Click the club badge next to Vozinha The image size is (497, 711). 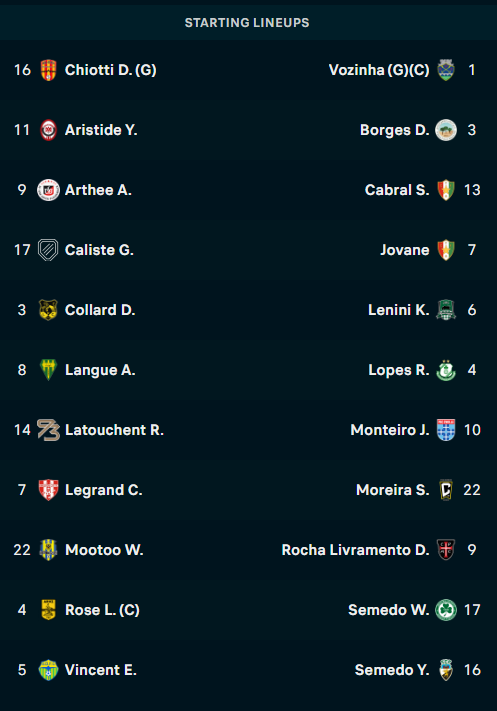tap(446, 70)
